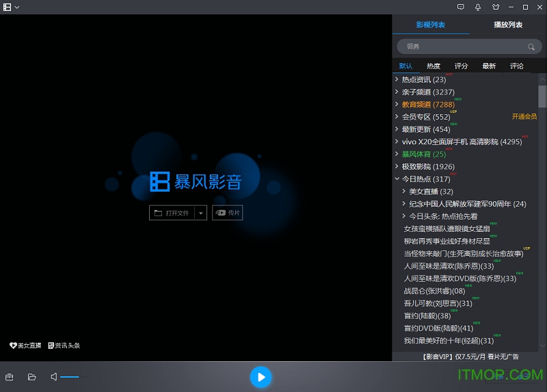
Task: Adjust the volume slider
Action: pos(70,377)
